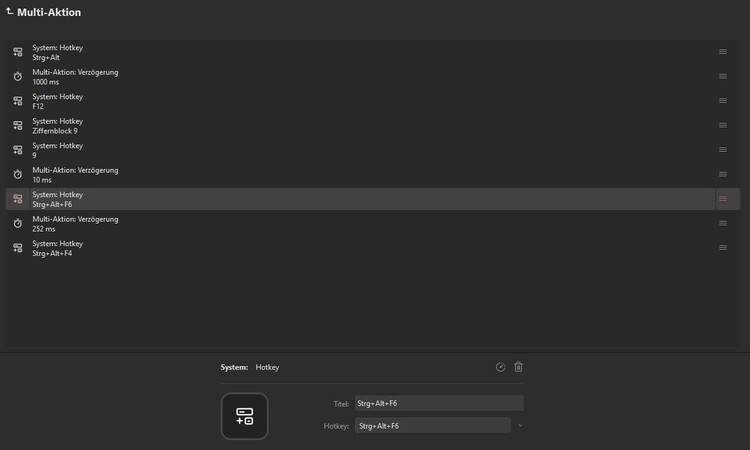Expand the Hotkey dropdown arrow
The image size is (750, 450).
520,426
